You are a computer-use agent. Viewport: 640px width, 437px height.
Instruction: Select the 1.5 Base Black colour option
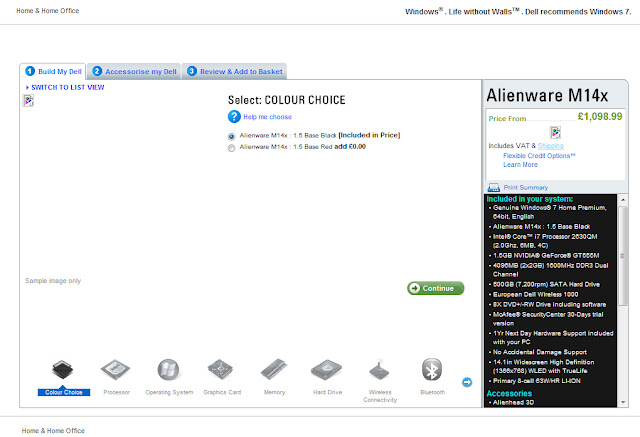231,136
